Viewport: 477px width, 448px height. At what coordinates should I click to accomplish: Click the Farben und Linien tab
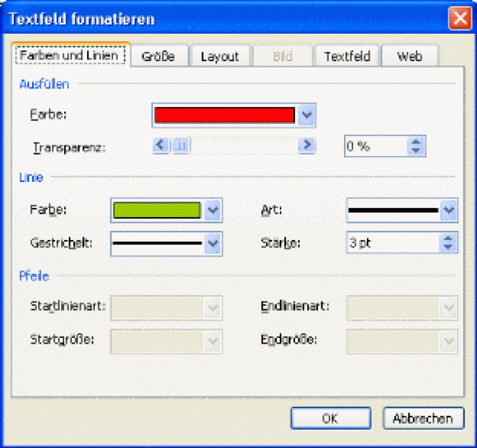coord(69,55)
